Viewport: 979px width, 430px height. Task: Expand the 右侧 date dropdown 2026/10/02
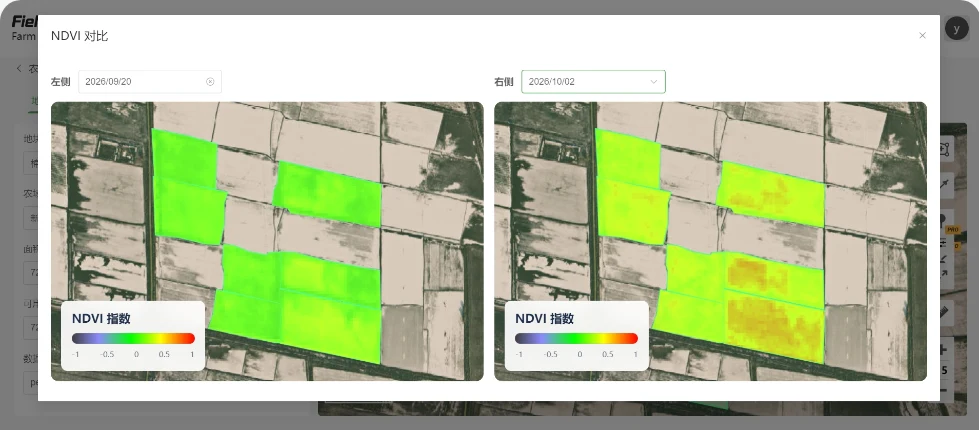pyautogui.click(x=593, y=82)
